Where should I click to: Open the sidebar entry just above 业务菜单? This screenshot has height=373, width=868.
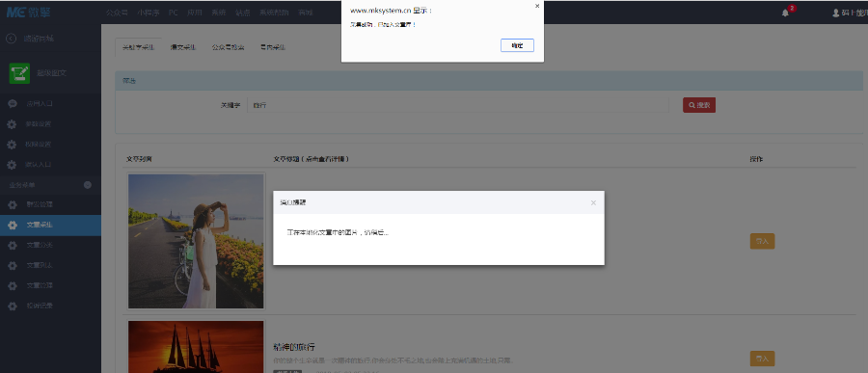pos(50,165)
